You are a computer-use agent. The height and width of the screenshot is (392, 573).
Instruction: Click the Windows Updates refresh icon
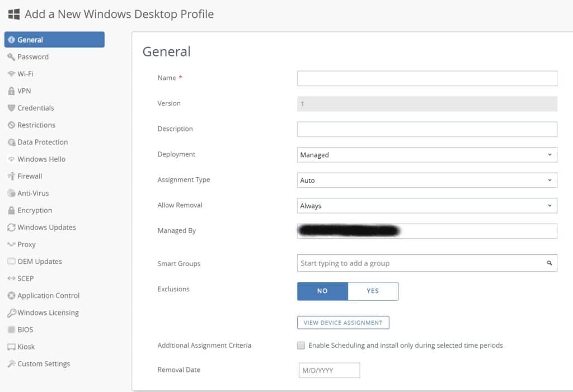(x=11, y=228)
